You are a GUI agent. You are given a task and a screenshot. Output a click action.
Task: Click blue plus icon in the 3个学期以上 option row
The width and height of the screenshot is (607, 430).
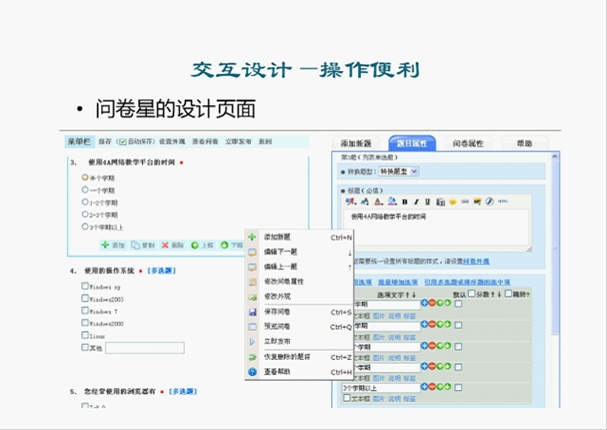coord(424,386)
